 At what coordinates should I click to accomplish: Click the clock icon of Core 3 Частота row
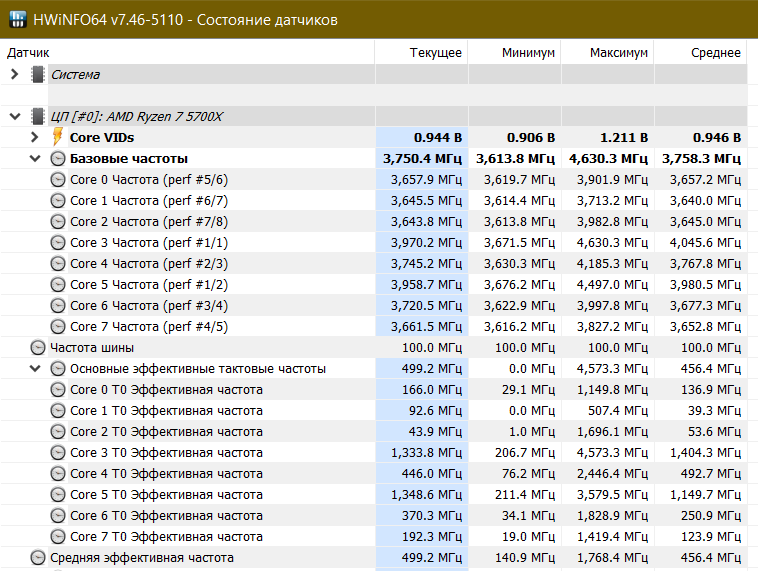(58, 243)
